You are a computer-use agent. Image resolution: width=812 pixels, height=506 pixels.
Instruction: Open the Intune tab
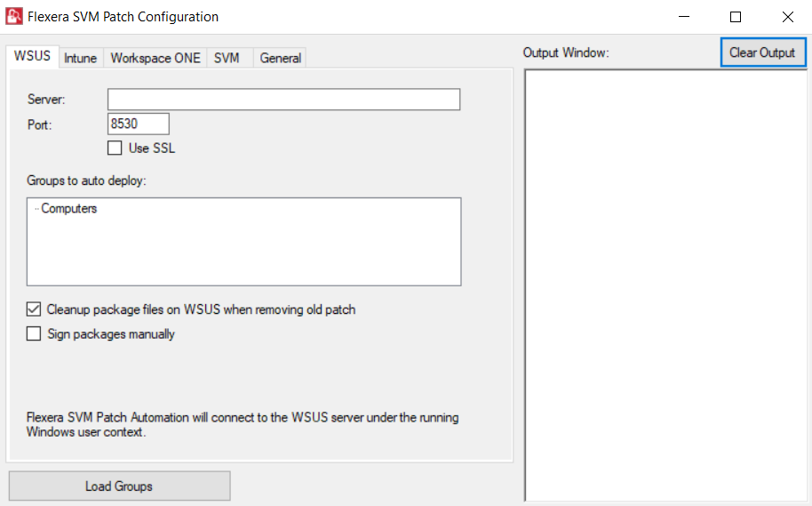pyautogui.click(x=81, y=59)
